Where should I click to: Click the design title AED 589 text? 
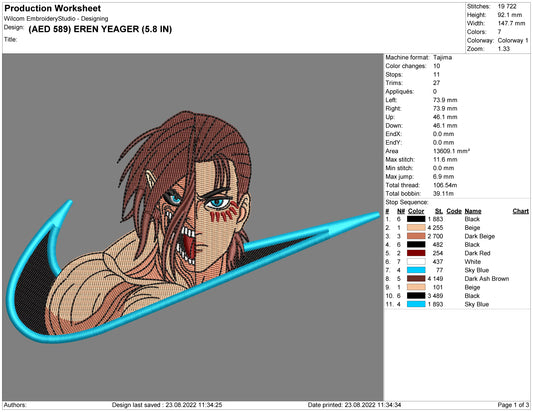tap(100, 29)
